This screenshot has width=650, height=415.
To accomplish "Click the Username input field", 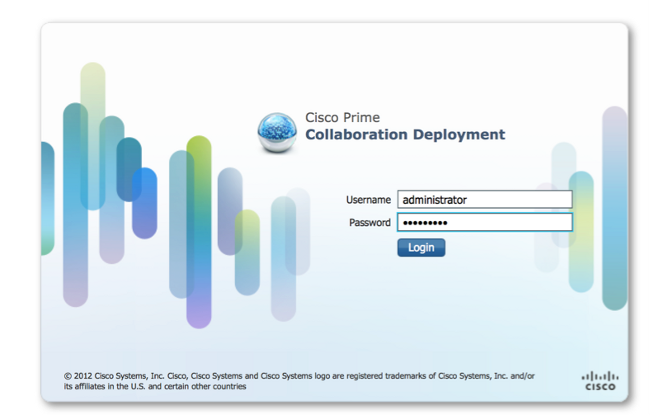I will 485,199.
